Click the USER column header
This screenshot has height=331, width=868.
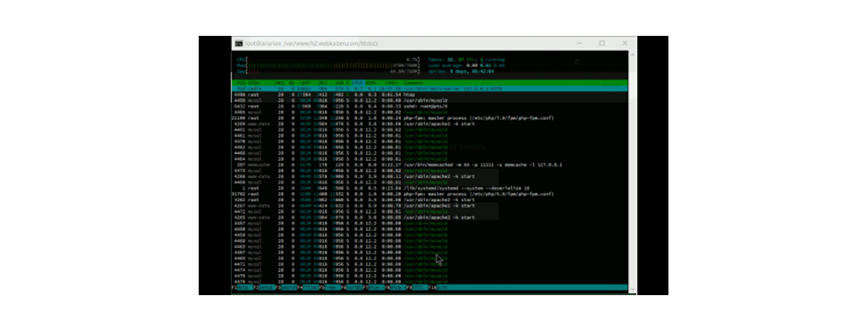[253, 83]
